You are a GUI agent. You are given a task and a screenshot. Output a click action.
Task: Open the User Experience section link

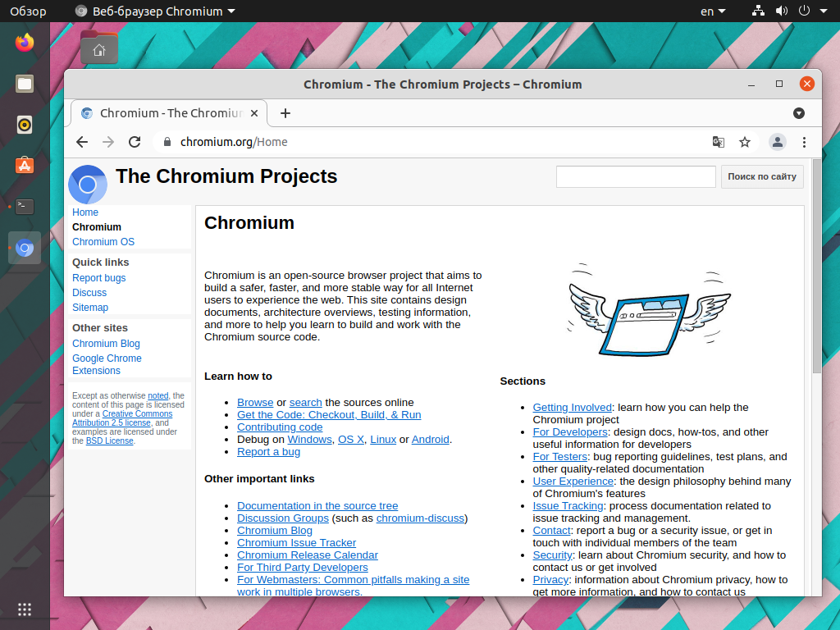pos(573,481)
